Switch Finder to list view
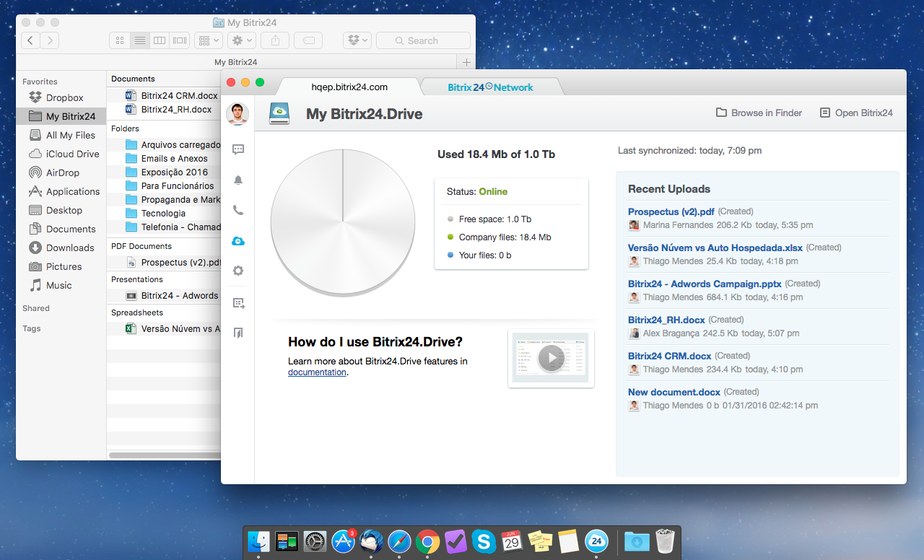 [140, 40]
